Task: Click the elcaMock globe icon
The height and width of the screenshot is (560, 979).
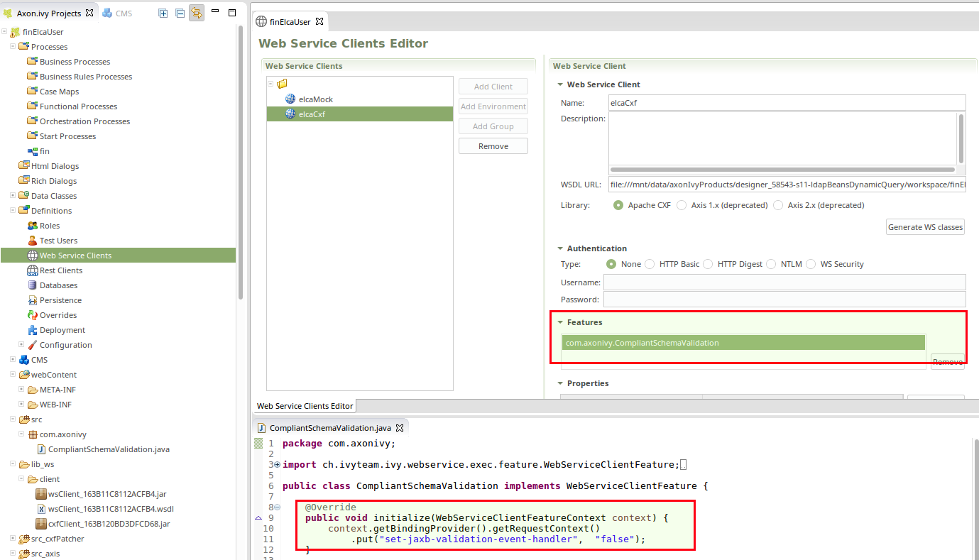Action: click(290, 99)
